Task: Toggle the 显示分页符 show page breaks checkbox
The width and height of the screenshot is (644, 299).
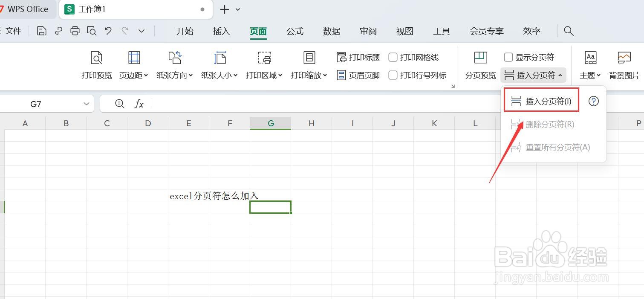Action: point(508,57)
